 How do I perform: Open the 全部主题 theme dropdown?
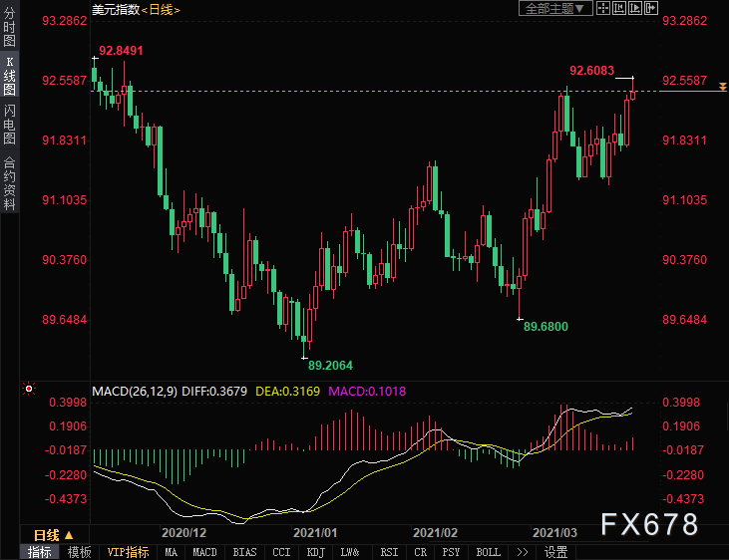click(555, 8)
